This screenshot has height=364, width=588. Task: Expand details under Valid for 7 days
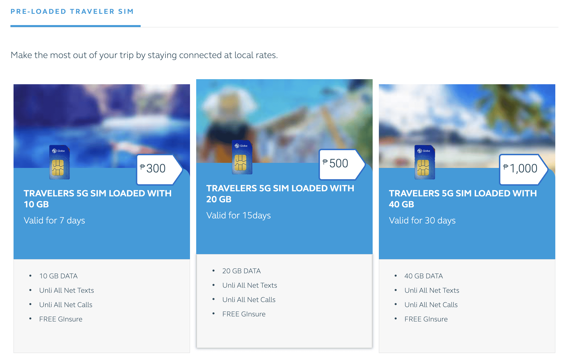click(x=54, y=220)
